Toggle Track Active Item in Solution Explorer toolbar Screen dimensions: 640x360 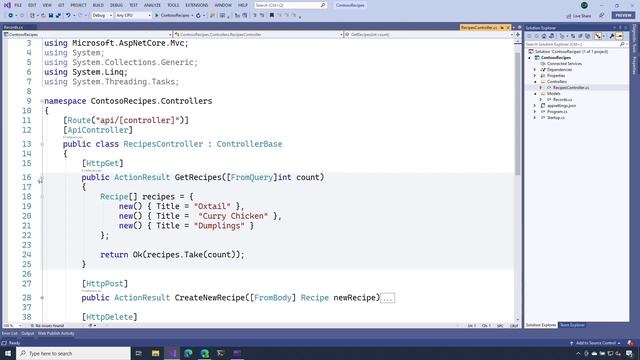[x=598, y=36]
